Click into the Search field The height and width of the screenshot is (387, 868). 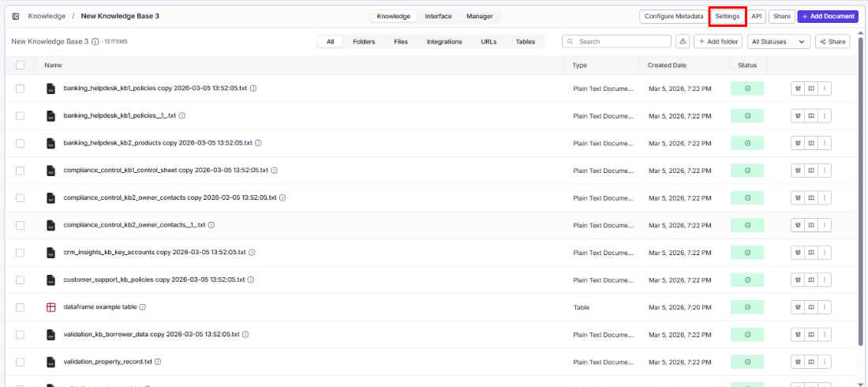(617, 42)
